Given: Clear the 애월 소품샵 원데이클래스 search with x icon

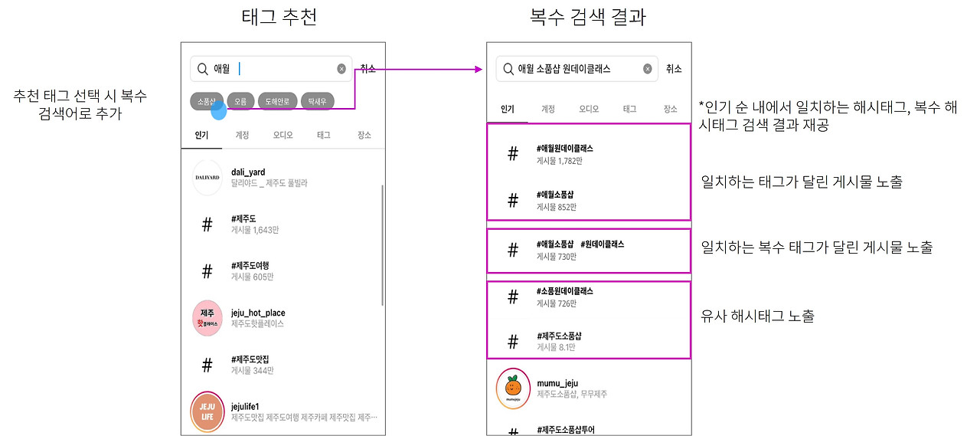Looking at the screenshot, I should [648, 68].
